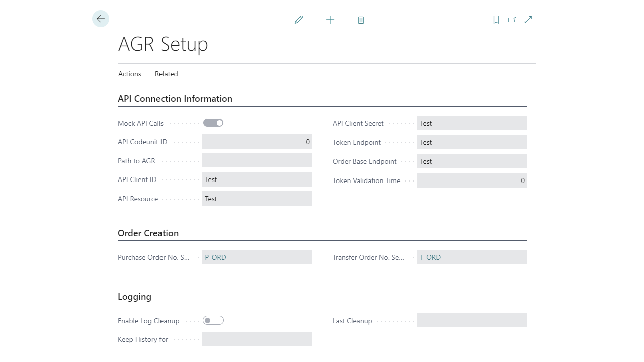Viewport: 644px width, 362px height.
Task: Go back using the arrow button
Action: [101, 19]
